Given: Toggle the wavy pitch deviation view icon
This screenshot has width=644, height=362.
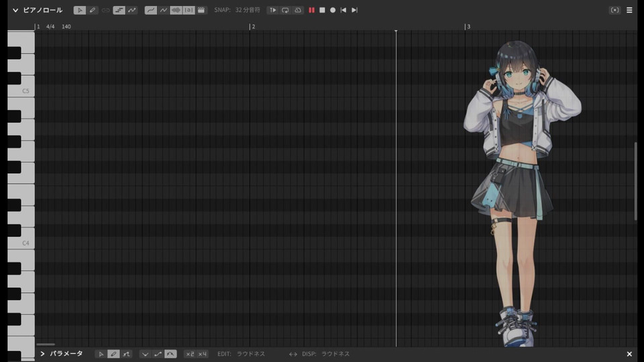Looking at the screenshot, I should tap(164, 10).
